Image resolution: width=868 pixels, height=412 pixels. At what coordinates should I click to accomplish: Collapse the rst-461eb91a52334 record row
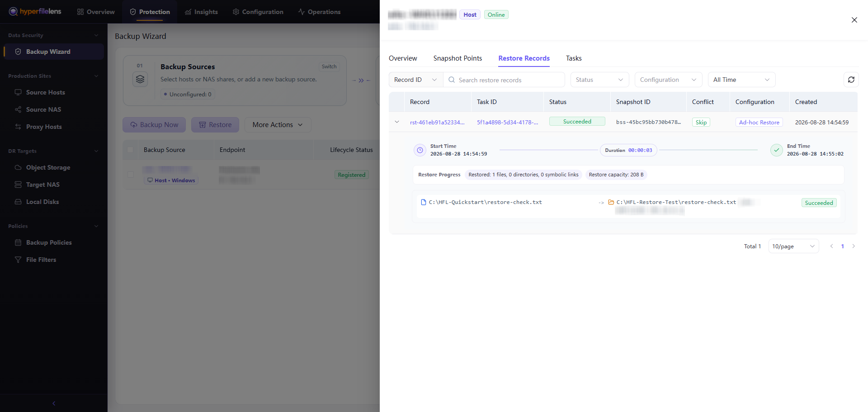coord(397,122)
